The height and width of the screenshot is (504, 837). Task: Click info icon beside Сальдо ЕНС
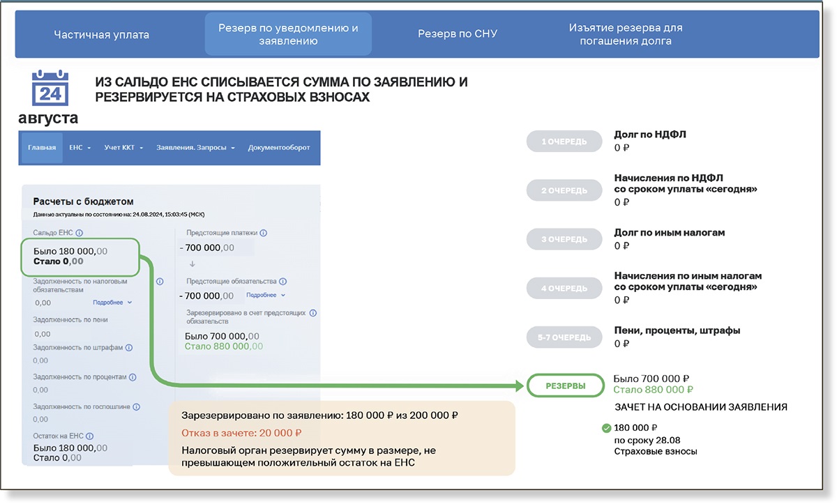click(x=79, y=234)
